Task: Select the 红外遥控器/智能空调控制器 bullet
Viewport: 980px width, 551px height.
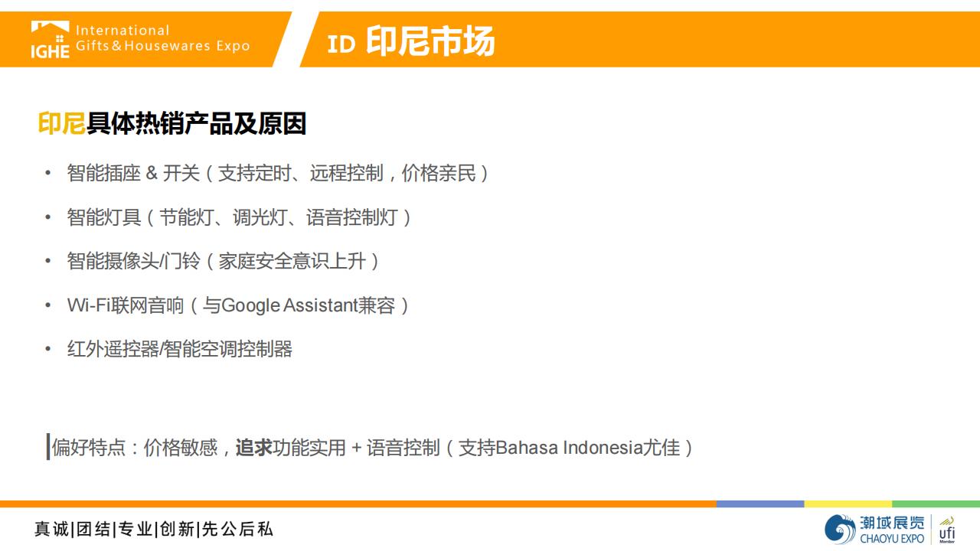Action: coord(180,349)
